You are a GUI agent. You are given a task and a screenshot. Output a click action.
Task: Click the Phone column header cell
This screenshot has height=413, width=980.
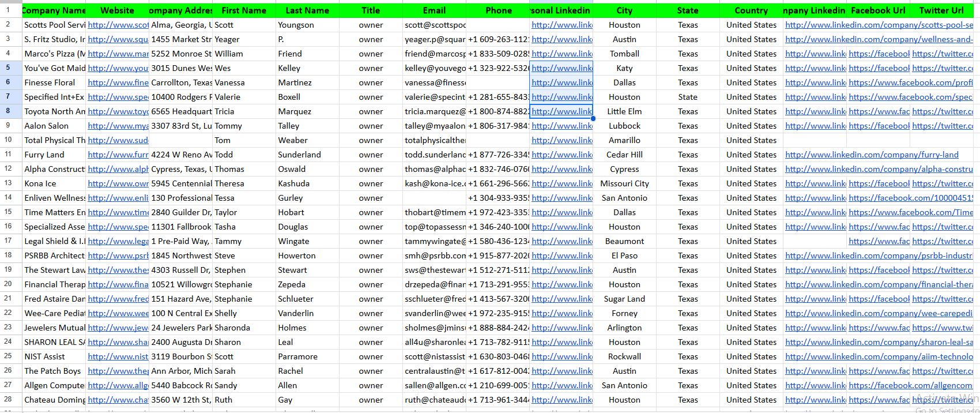tap(498, 10)
